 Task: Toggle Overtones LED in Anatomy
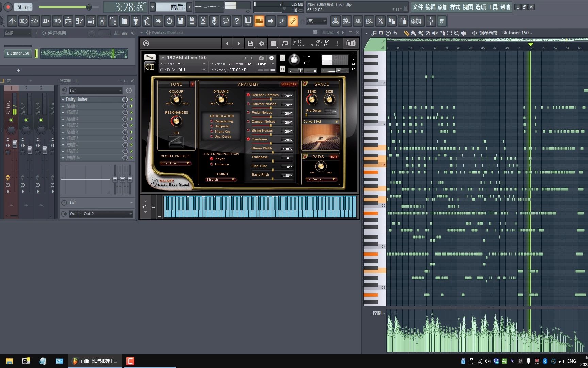coord(248,139)
